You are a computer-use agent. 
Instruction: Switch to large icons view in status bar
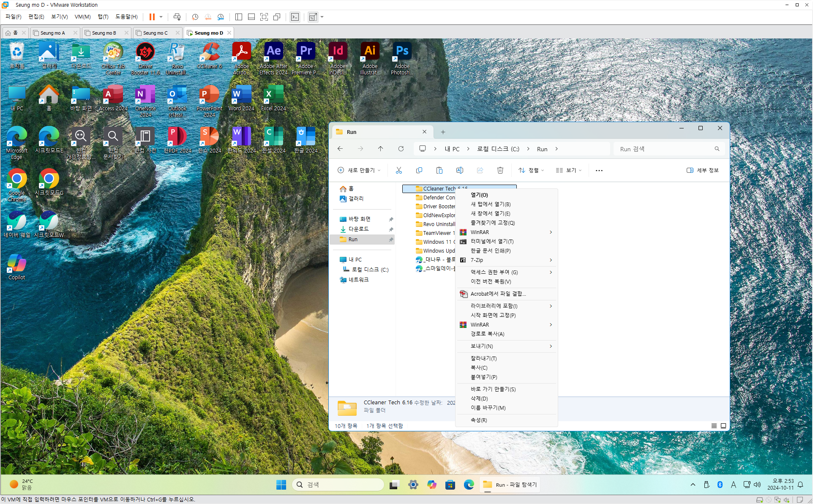pyautogui.click(x=723, y=426)
